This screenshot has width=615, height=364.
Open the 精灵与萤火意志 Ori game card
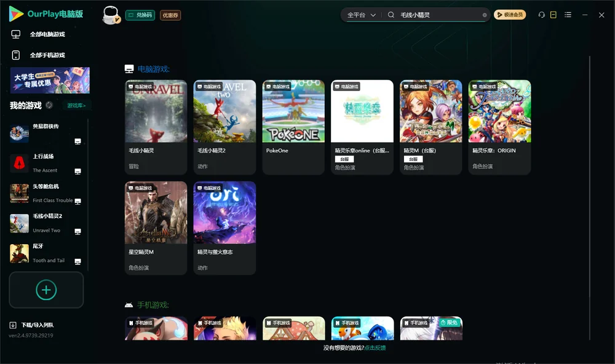click(x=224, y=228)
